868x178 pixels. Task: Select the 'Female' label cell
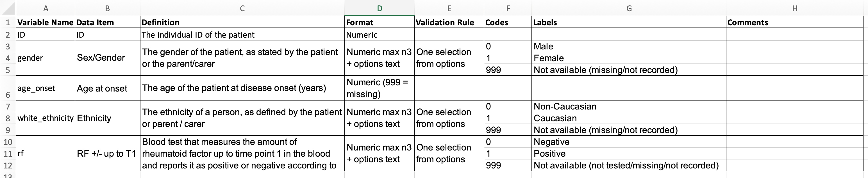pos(629,58)
